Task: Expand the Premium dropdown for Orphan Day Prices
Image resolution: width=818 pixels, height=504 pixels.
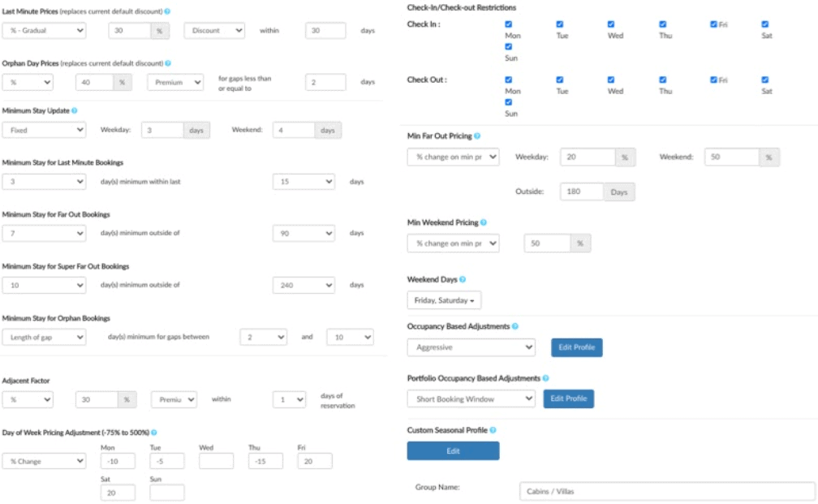Action: coord(175,82)
